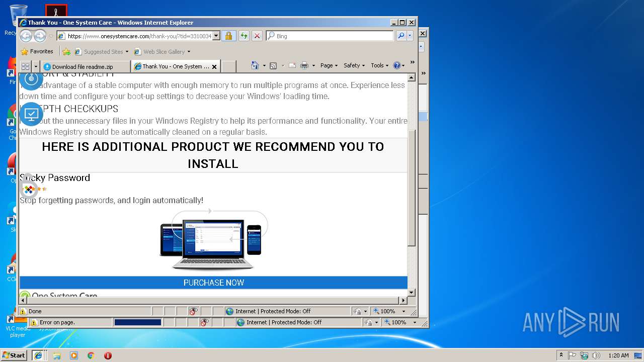This screenshot has width=644, height=362.
Task: Click the vertical scrollbar down arrow
Action: [412, 292]
